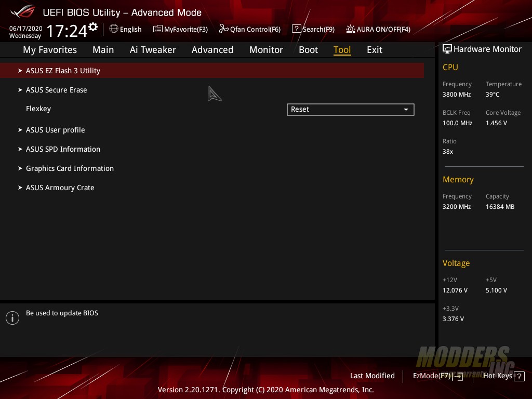Select the Tool tab
Viewport: 532px width, 399px height.
pyautogui.click(x=342, y=50)
